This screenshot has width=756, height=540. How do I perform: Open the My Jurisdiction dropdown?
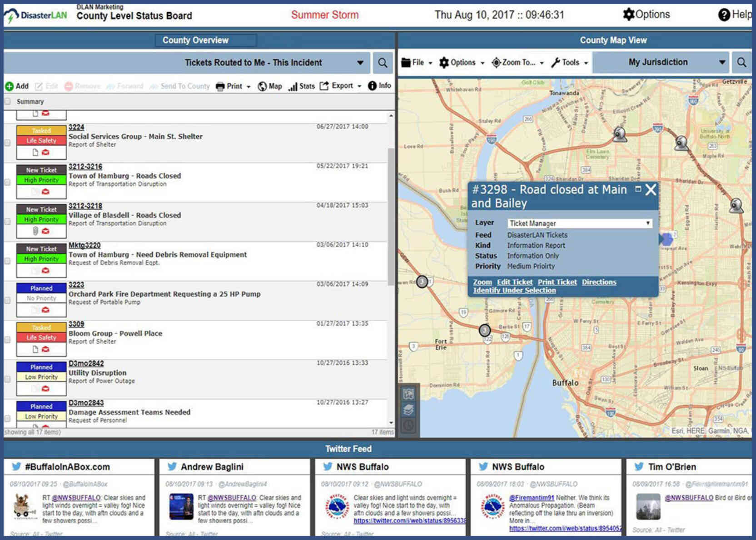(x=721, y=62)
